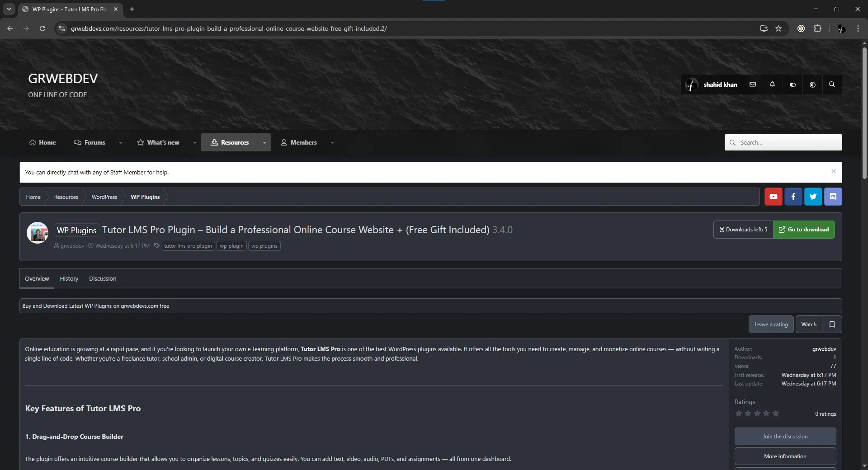The height and width of the screenshot is (470, 868).
Task: Expand the Members dropdown arrow
Action: (x=332, y=143)
